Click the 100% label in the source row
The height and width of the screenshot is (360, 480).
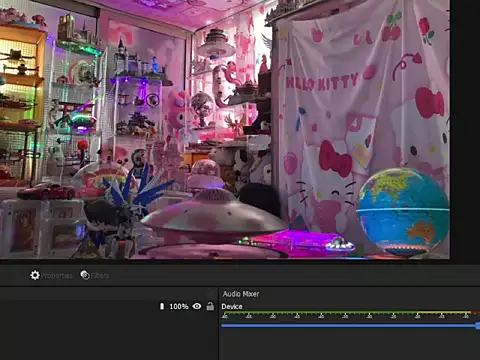tap(179, 306)
